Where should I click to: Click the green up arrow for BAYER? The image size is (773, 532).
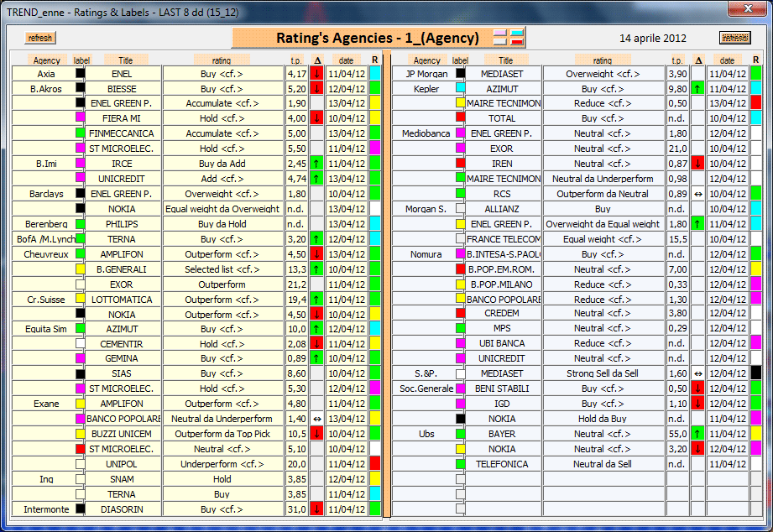click(x=697, y=434)
